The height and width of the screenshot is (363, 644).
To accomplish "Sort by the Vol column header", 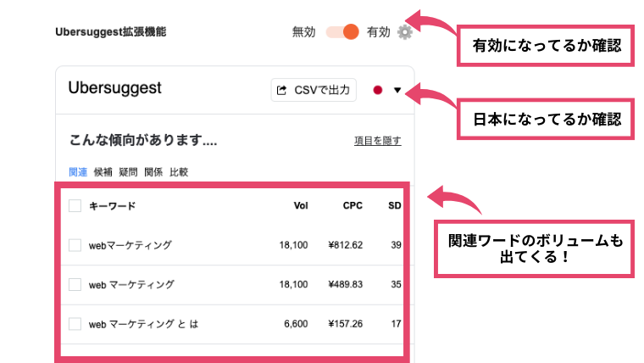I will click(x=301, y=205).
